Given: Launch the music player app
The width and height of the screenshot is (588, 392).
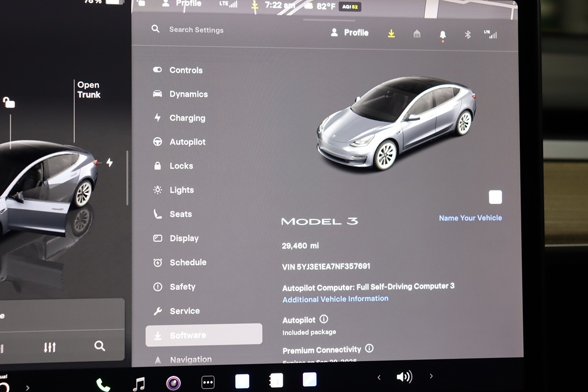Looking at the screenshot, I should coord(139,383).
